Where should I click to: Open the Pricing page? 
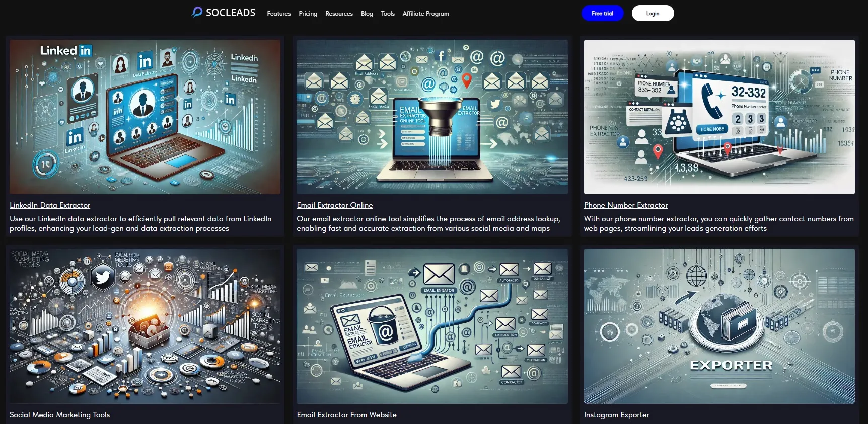pos(308,14)
